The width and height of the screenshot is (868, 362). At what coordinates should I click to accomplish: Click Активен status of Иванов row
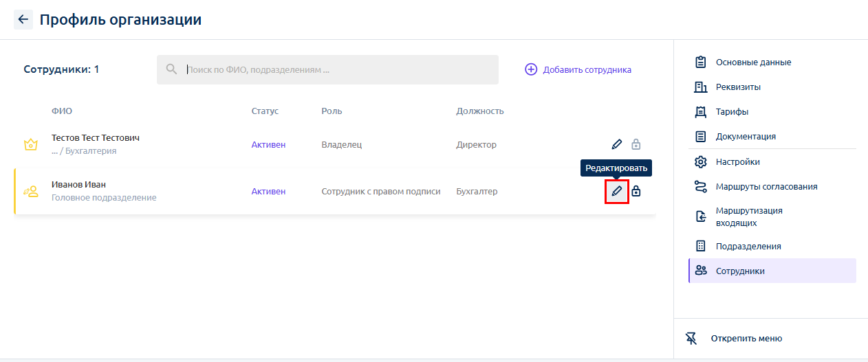268,192
